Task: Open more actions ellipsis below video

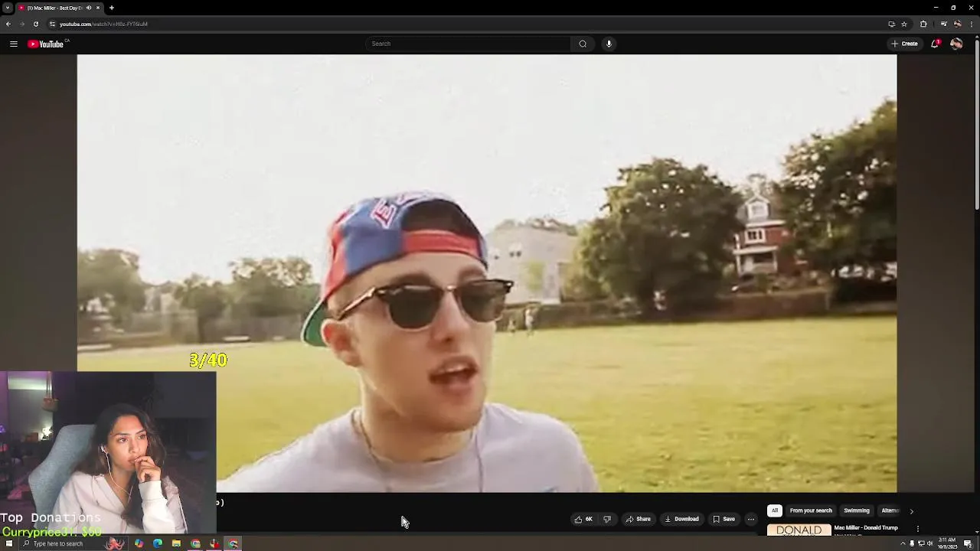Action: [750, 519]
